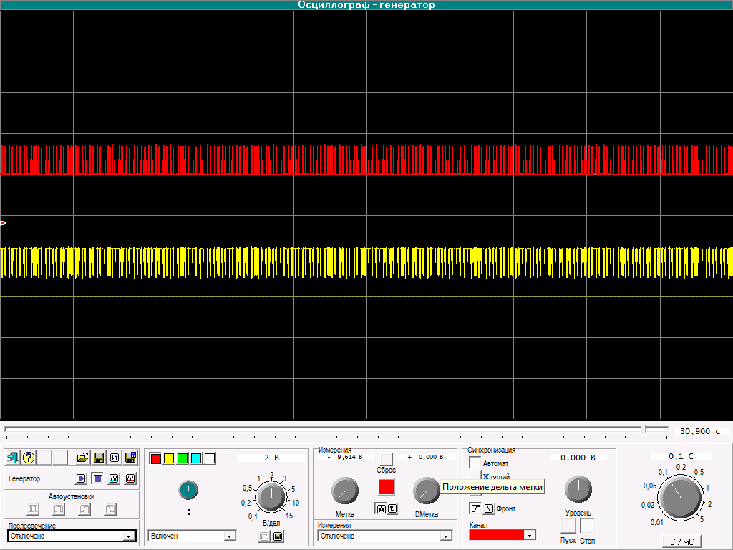Open the red Канал dropdown

(x=502, y=535)
